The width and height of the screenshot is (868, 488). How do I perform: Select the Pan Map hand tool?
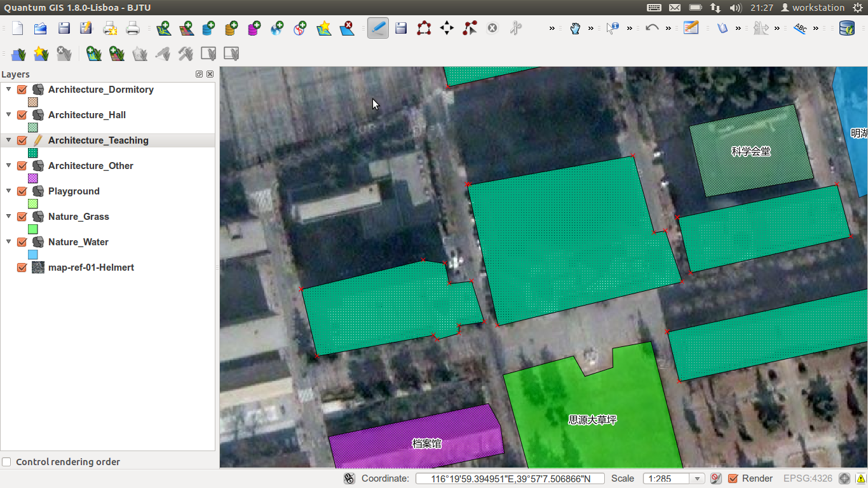[x=575, y=28]
